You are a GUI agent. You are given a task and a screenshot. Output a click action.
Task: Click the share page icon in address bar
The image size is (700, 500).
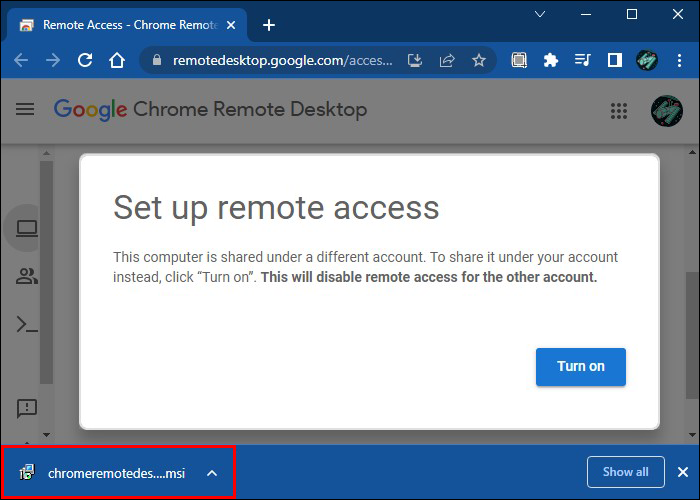click(x=448, y=60)
